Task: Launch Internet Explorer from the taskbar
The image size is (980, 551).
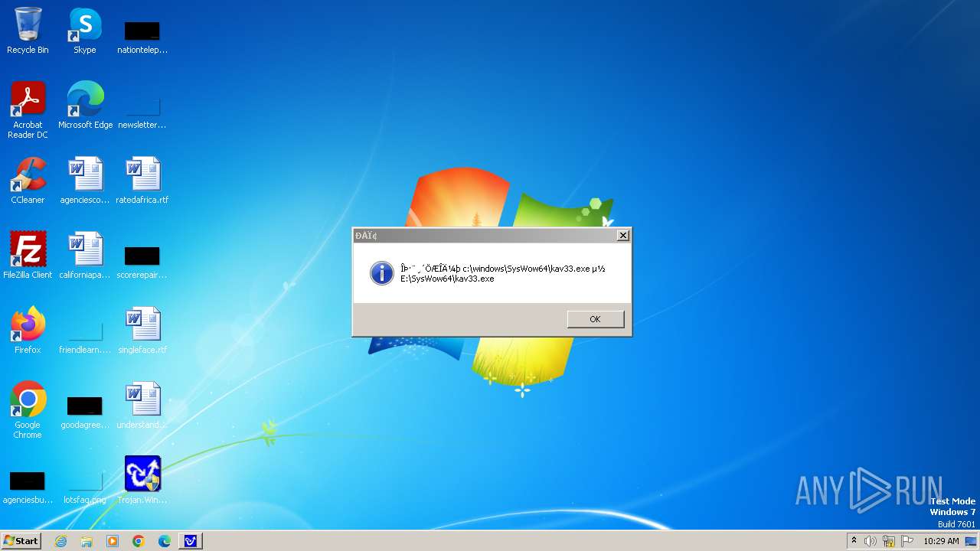Action: (x=60, y=541)
